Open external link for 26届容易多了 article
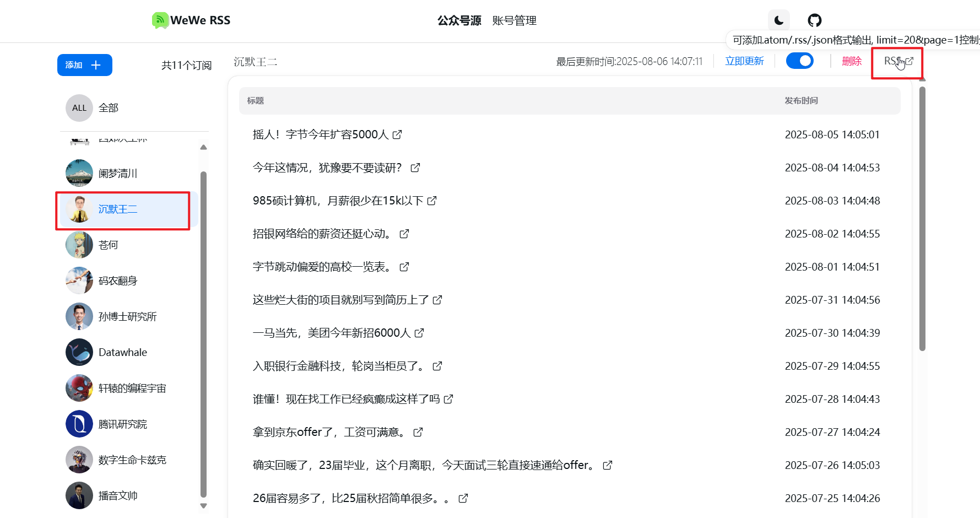 (463, 498)
